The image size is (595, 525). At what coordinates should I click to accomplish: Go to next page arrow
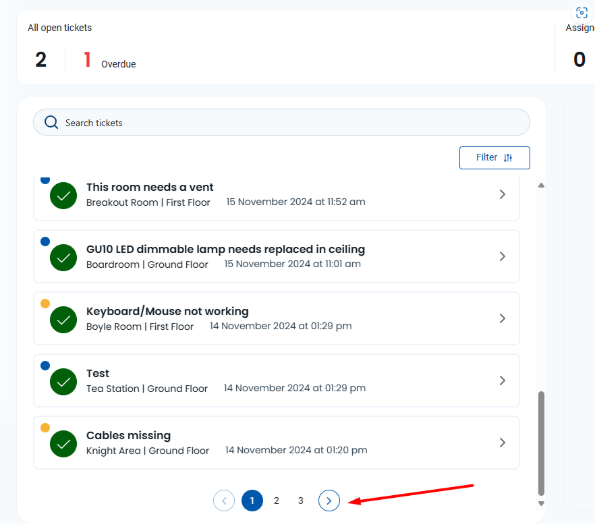tap(329, 501)
